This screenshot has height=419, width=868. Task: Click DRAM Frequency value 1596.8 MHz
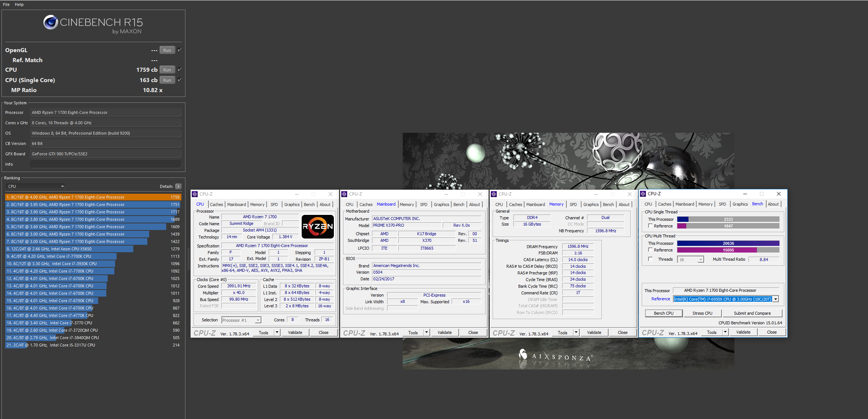578,246
